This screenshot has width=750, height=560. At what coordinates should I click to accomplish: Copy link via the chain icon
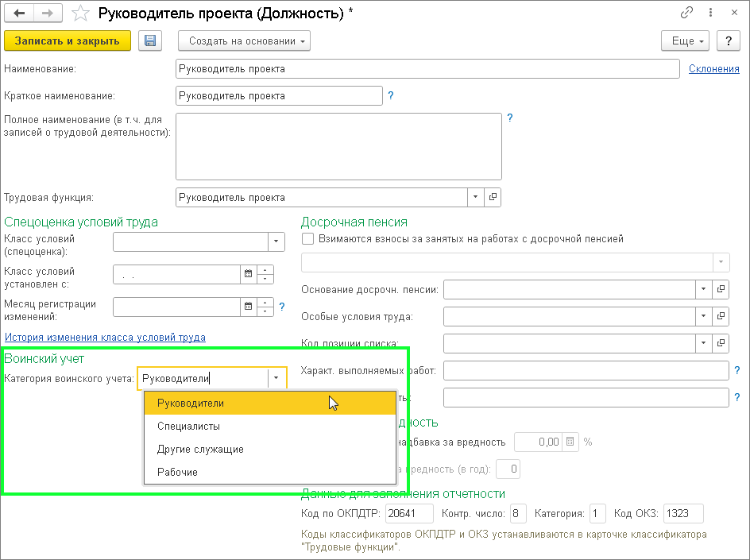coord(686,14)
